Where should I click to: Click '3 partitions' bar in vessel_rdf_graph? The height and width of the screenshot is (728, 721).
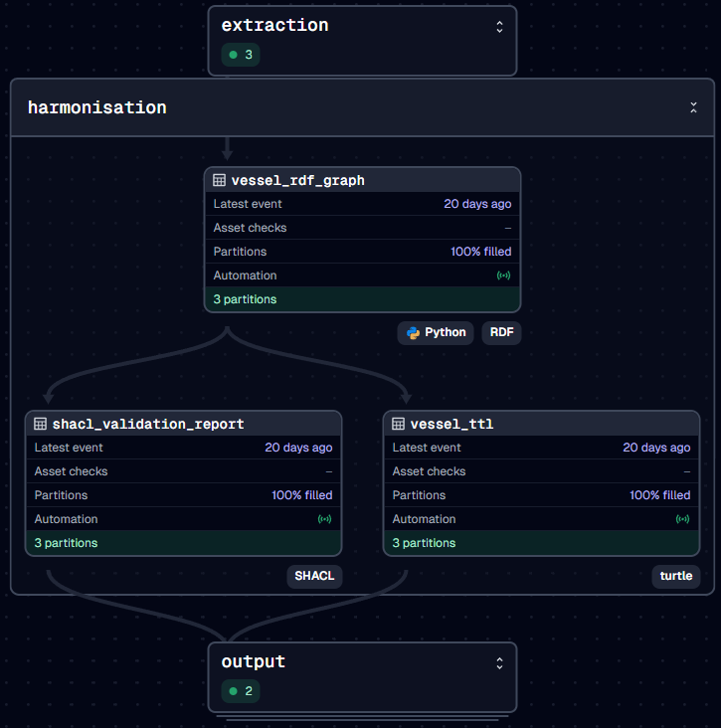(362, 299)
